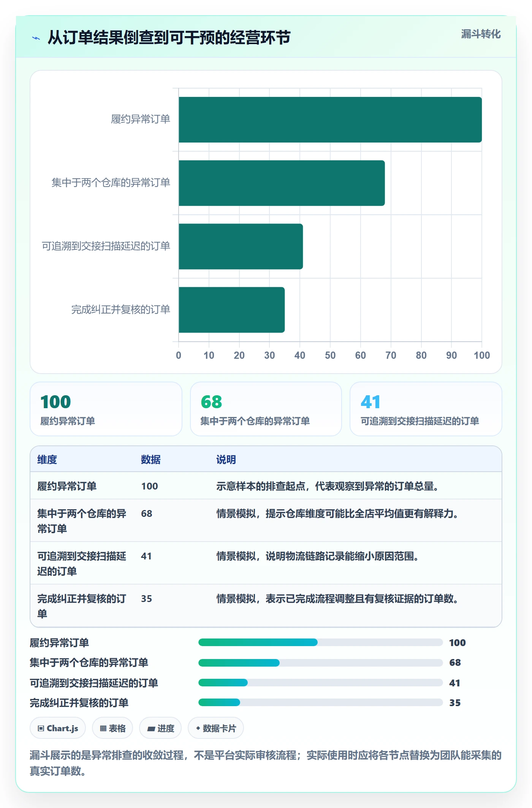532x808 pixels.
Task: Click the chart y-axis label 完成纠正并复核的订单
Action: tap(121, 309)
